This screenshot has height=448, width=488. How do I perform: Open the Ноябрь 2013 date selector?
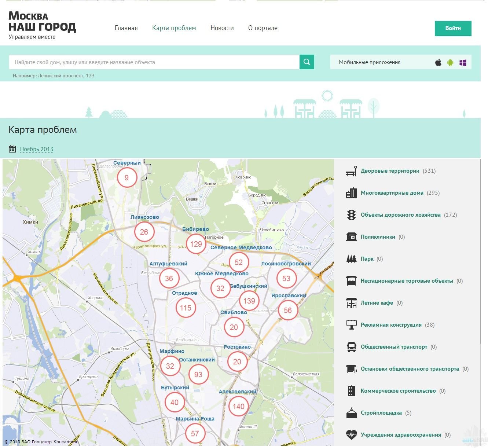[x=37, y=149]
